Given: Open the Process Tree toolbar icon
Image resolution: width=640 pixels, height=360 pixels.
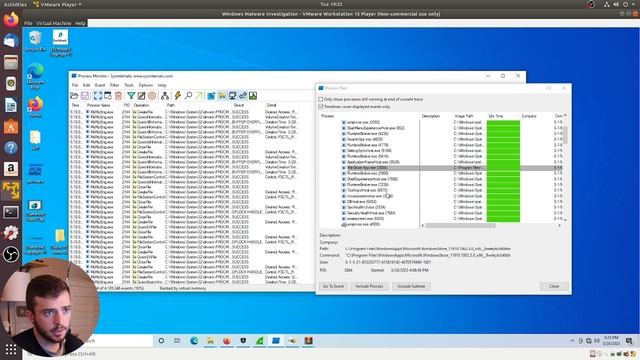Looking at the screenshot, I should pos(164,96).
